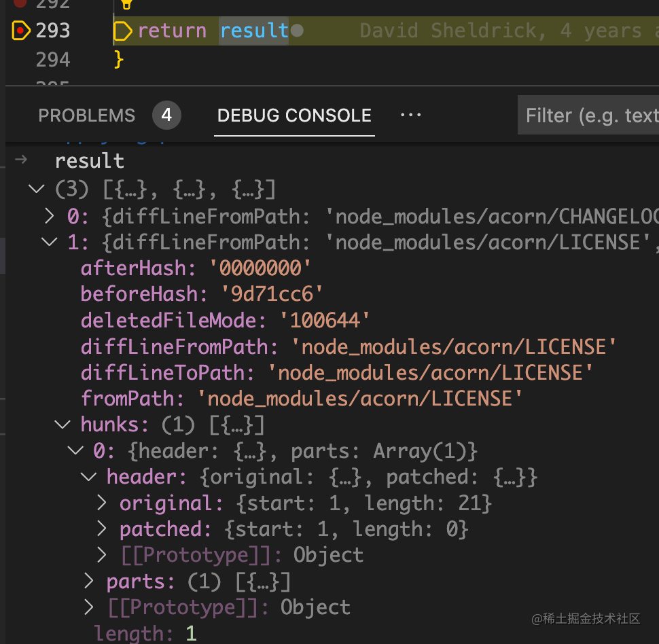Image resolution: width=659 pixels, height=644 pixels.
Task: Click the lightbulb code action icon
Action: click(x=126, y=4)
